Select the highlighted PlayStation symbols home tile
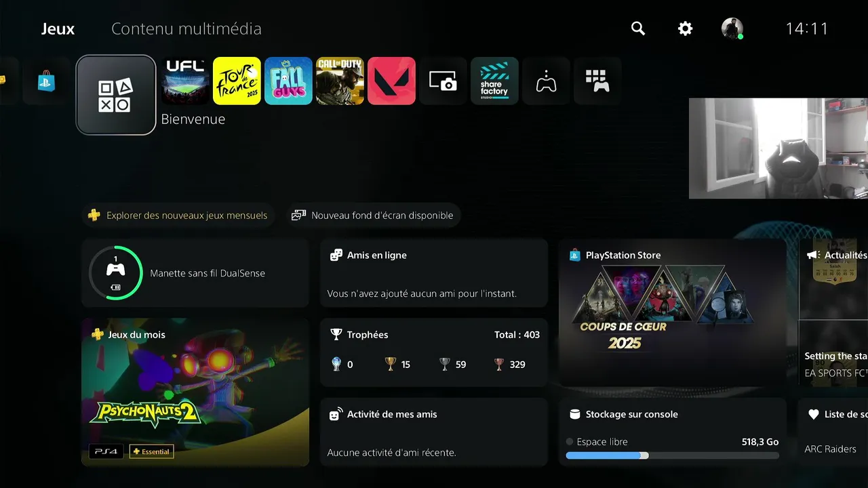 click(x=116, y=95)
